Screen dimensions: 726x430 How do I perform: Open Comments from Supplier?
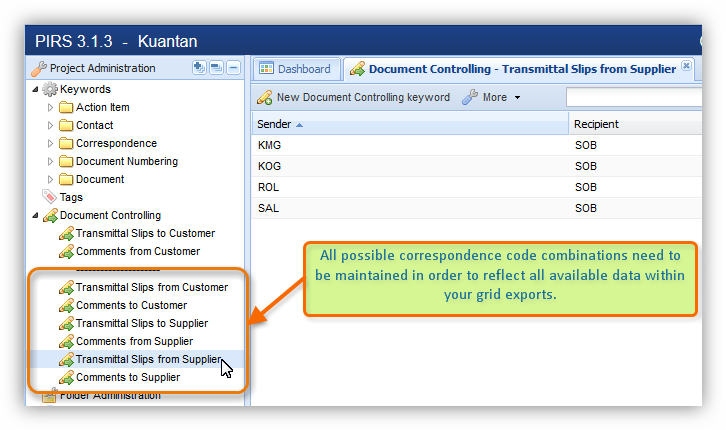tap(134, 342)
